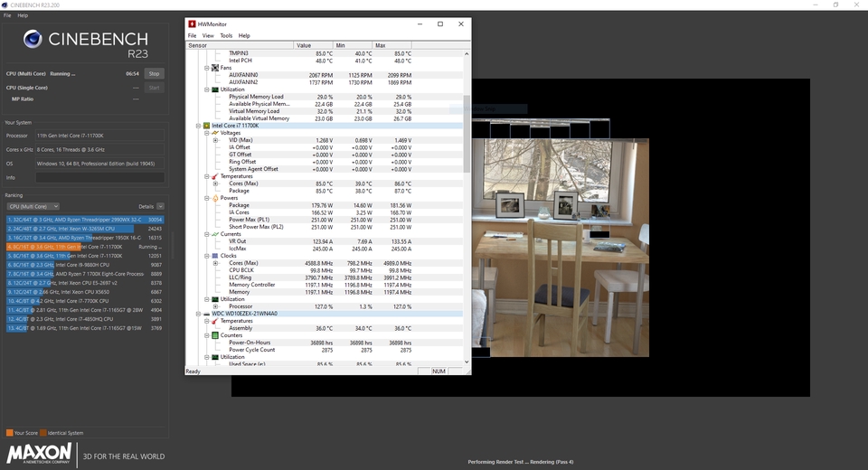Screen dimensions: 868x470
Task: Expand the VID (Max) voltage node
Action: [x=216, y=140]
